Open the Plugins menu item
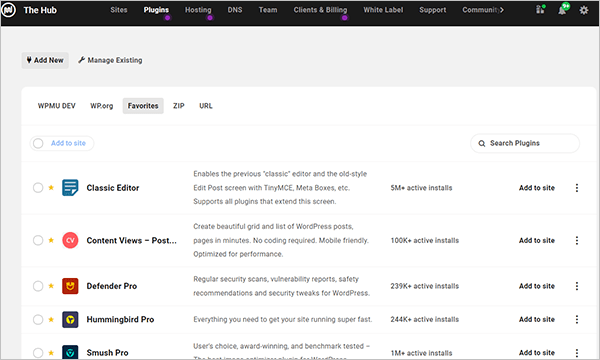Screen dimensions: 600x360 pyautogui.click(x=156, y=10)
